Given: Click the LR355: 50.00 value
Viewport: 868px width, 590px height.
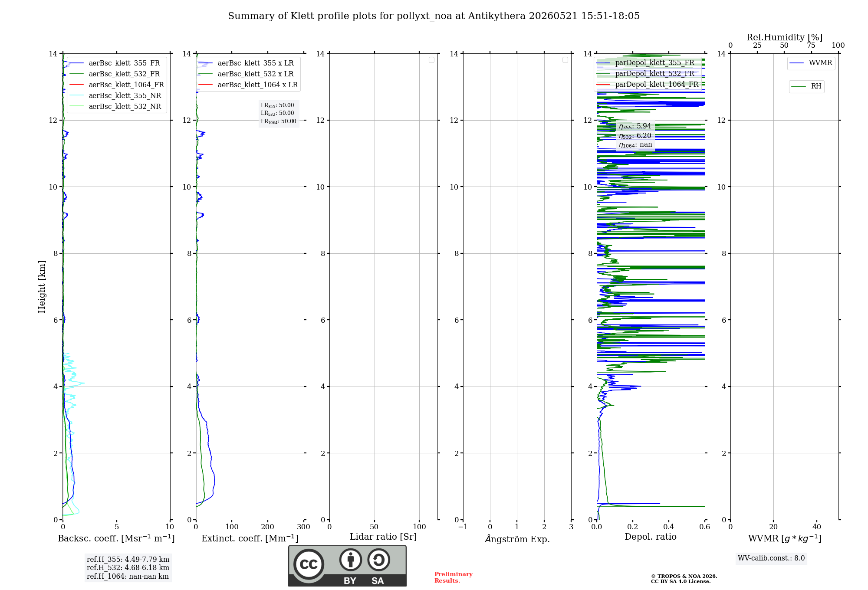Looking at the screenshot, I should [x=277, y=105].
